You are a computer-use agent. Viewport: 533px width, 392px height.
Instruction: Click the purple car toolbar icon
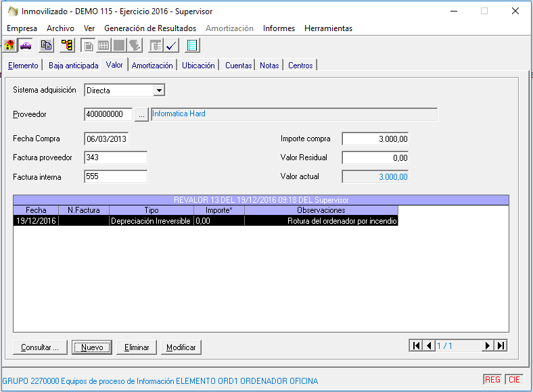point(26,45)
